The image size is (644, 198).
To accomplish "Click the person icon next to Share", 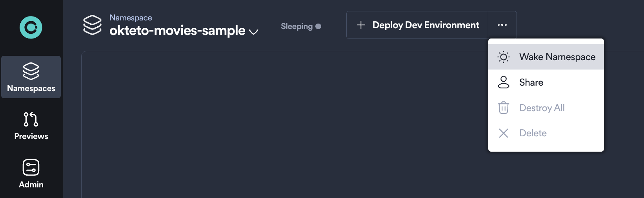I will pos(504,82).
